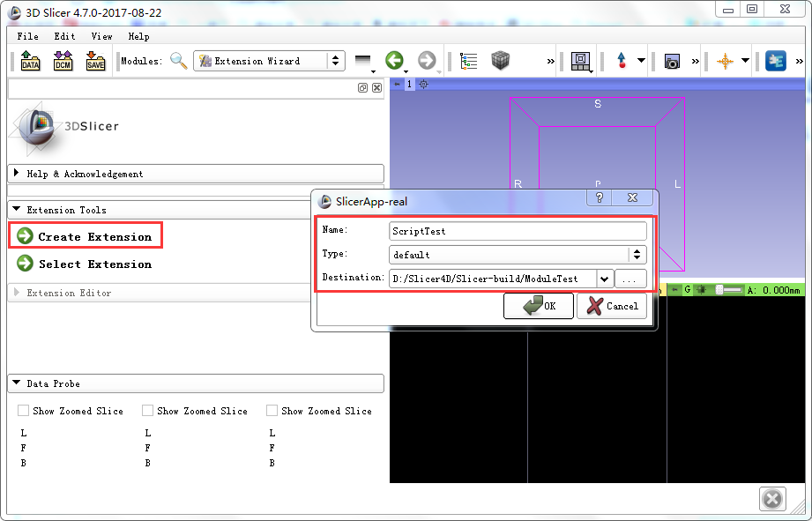The height and width of the screenshot is (521, 812).
Task: Collapse the Extension Tools section
Action: 160,210
